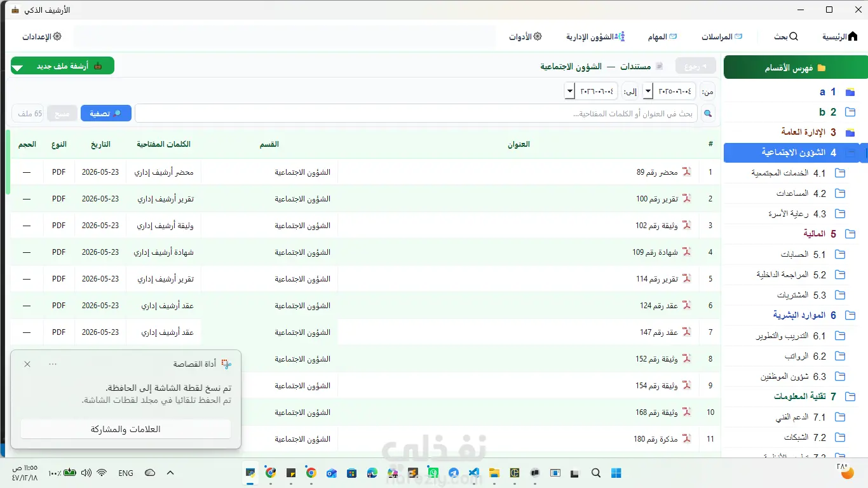Click the الكلمات المفتاحية column header

[x=163, y=144]
